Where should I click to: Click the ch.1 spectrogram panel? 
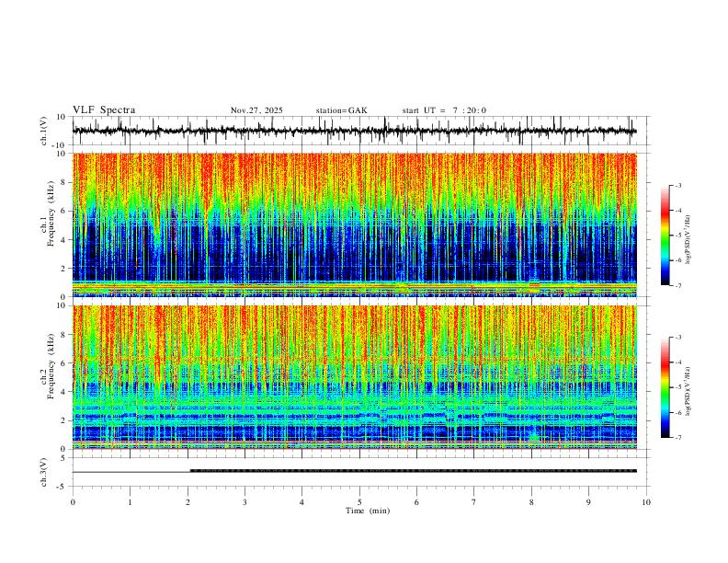click(x=354, y=224)
